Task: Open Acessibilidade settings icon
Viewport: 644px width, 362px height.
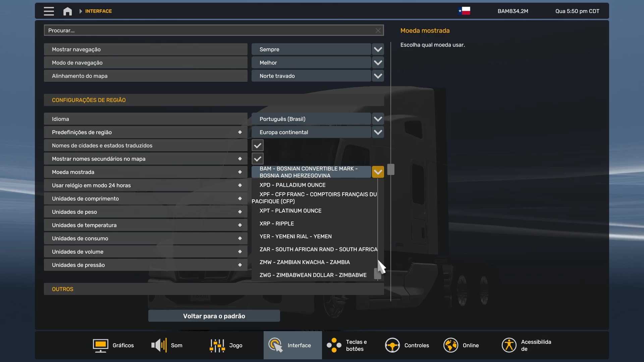Action: [x=509, y=345]
